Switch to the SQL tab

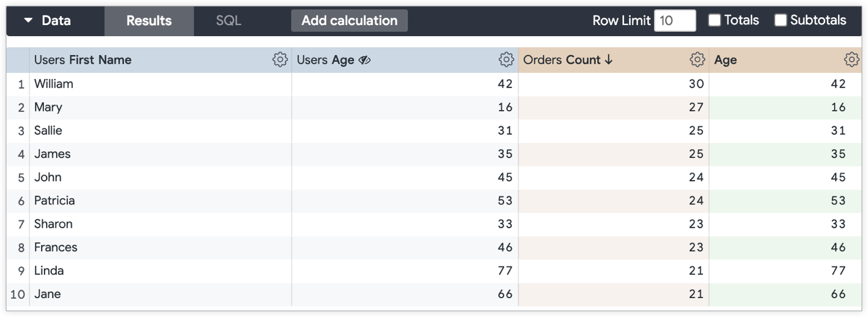(229, 21)
